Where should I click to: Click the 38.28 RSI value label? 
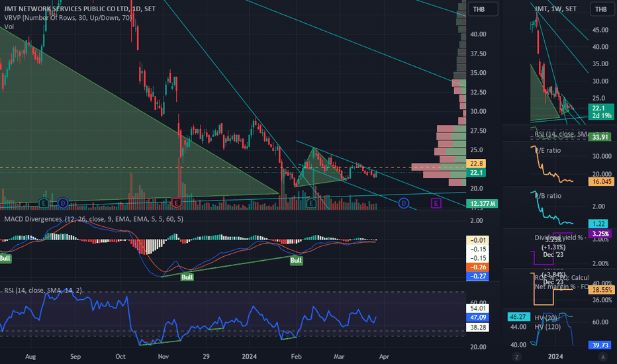[478, 327]
